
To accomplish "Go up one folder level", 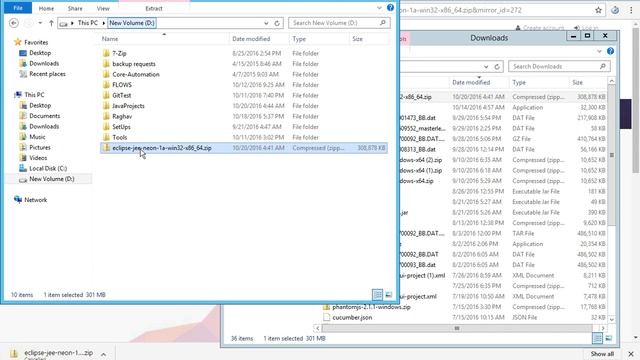I will [51, 23].
